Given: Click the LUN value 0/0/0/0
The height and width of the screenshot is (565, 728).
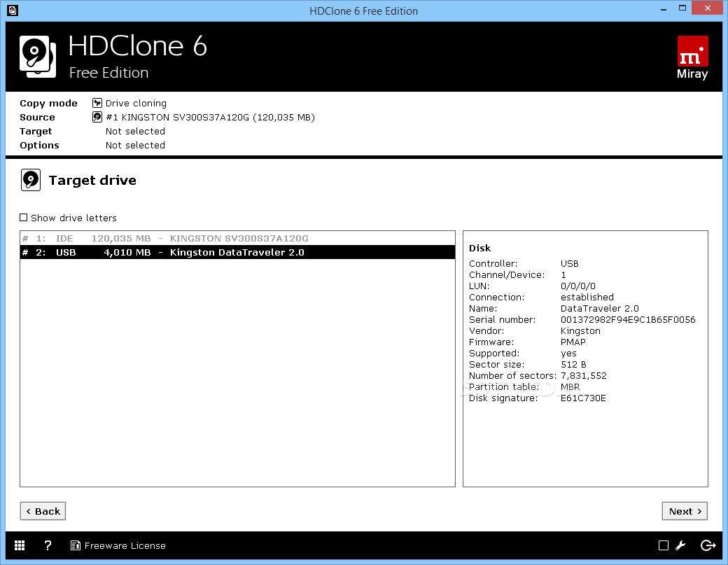Looking at the screenshot, I should [x=578, y=286].
